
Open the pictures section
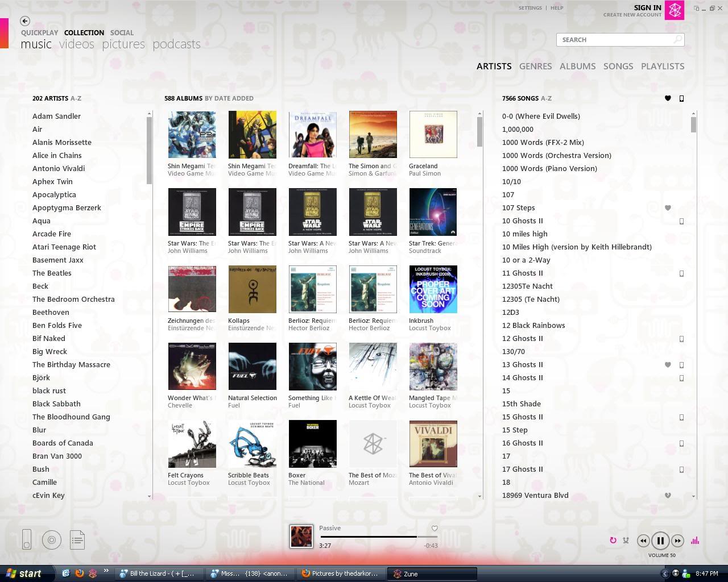pyautogui.click(x=123, y=44)
